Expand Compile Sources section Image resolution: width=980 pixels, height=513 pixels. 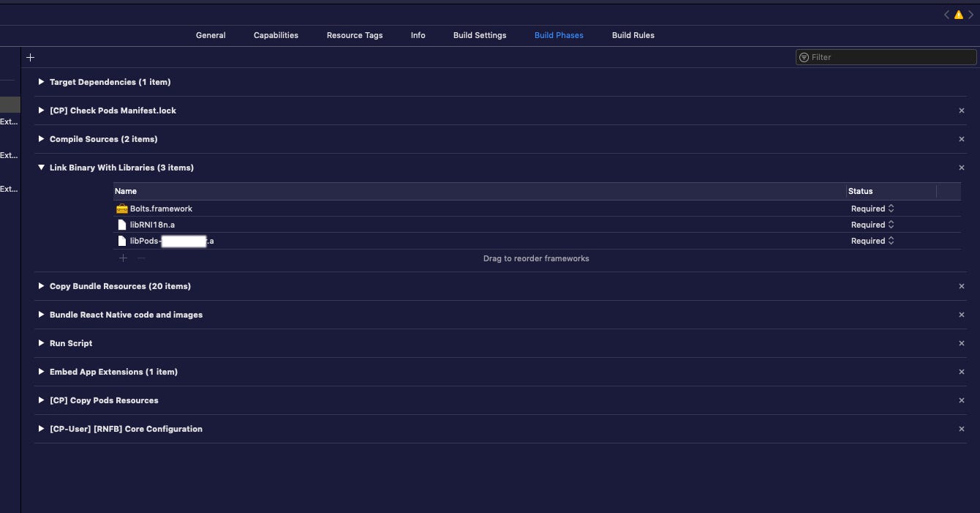41,139
